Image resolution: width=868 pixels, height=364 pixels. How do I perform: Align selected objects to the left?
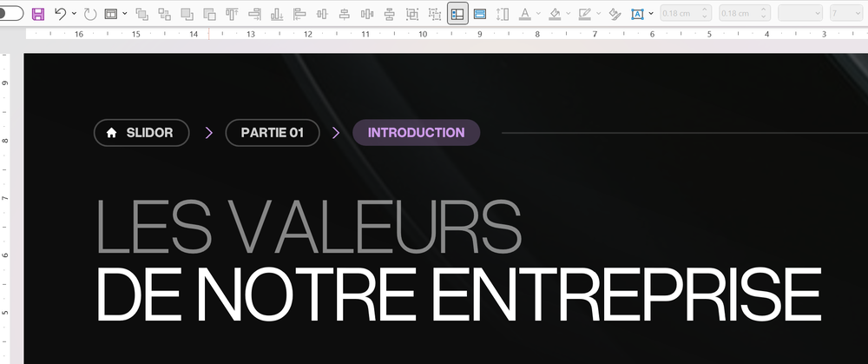(299, 14)
